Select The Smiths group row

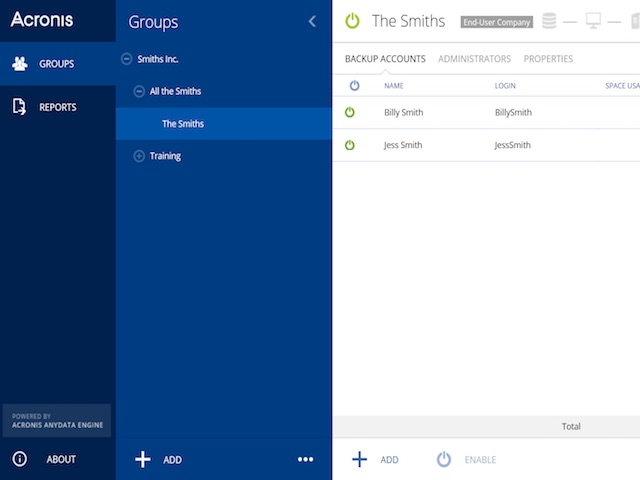(x=224, y=124)
